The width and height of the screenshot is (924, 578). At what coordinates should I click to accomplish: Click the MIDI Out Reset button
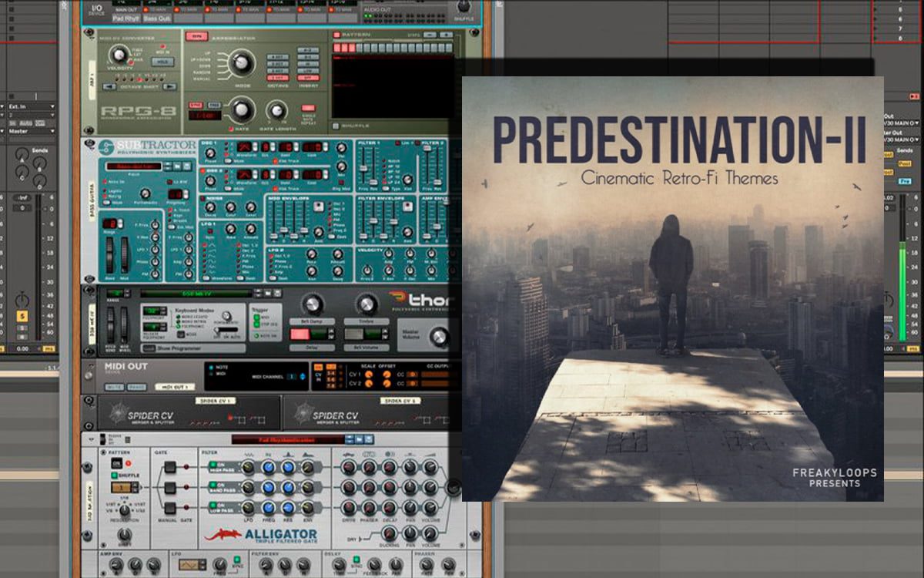pos(135,386)
